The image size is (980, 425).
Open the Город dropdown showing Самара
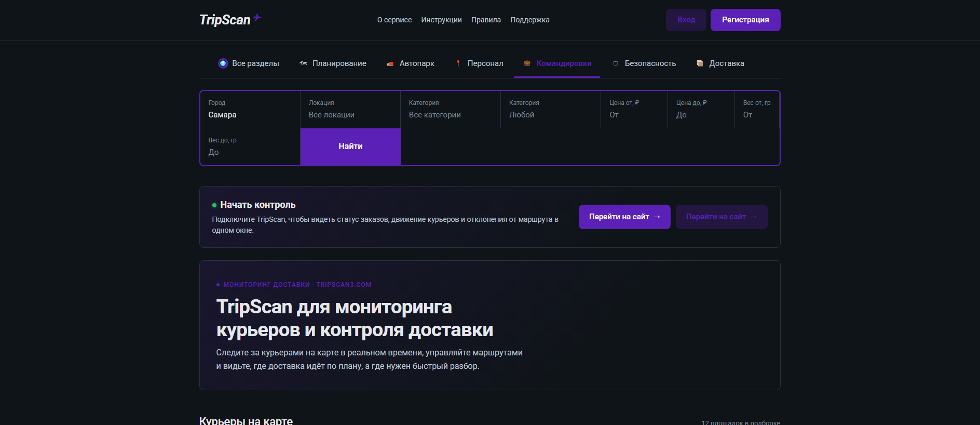click(x=250, y=110)
